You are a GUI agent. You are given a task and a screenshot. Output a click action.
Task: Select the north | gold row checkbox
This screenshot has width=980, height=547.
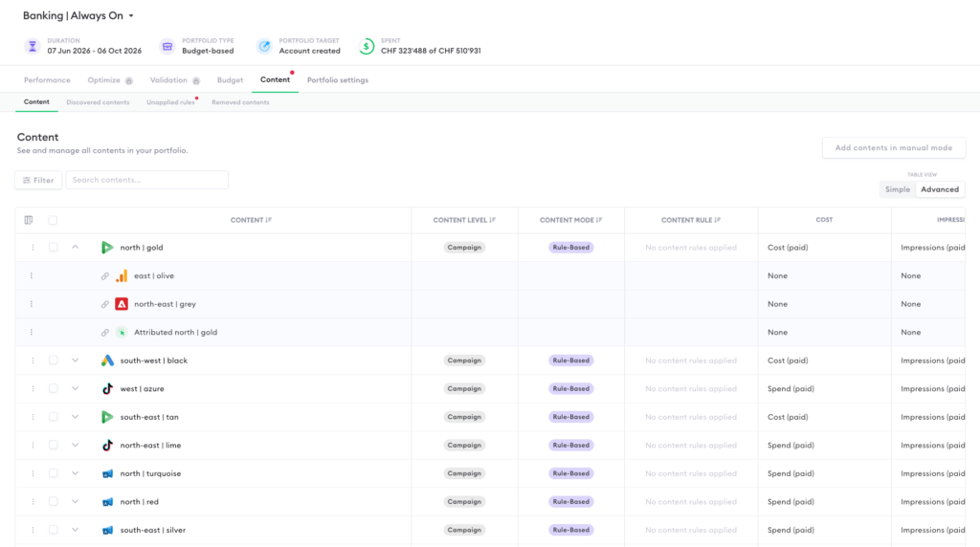pos(54,248)
